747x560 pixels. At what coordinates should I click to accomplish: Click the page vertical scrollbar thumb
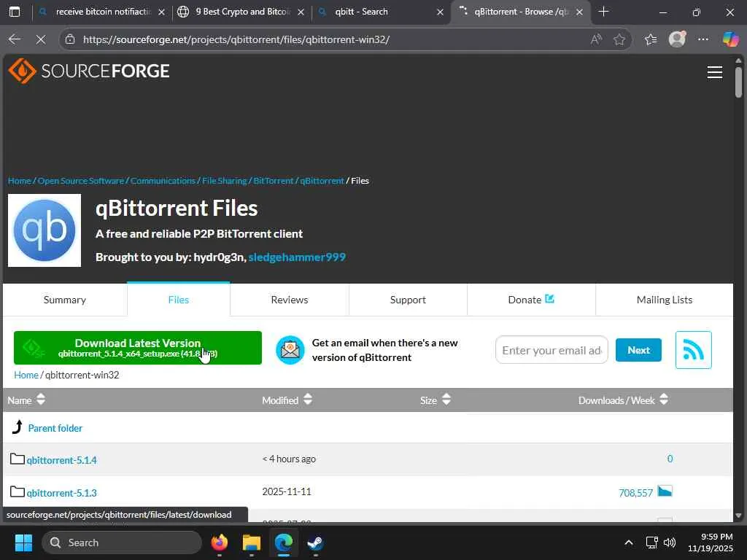738,82
